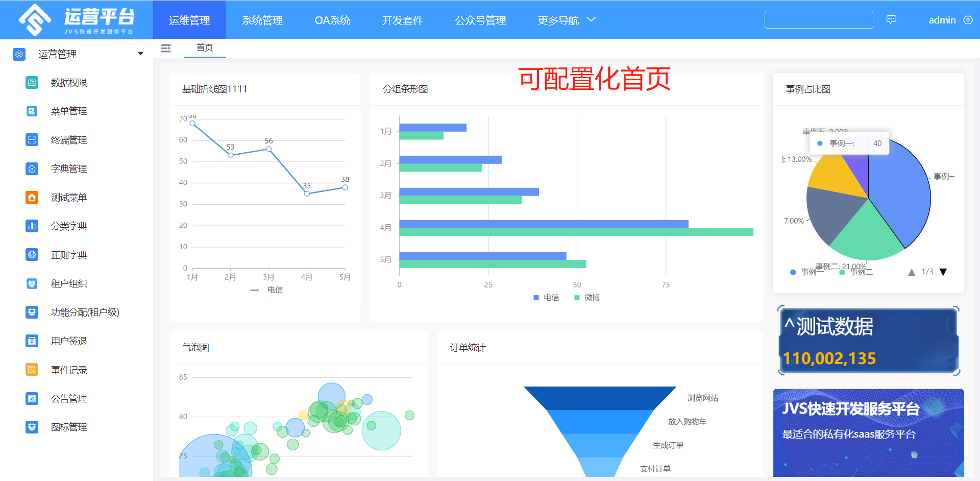This screenshot has width=980, height=481.
Task: Open the 公众号管理 top navigation tab
Action: (x=480, y=20)
